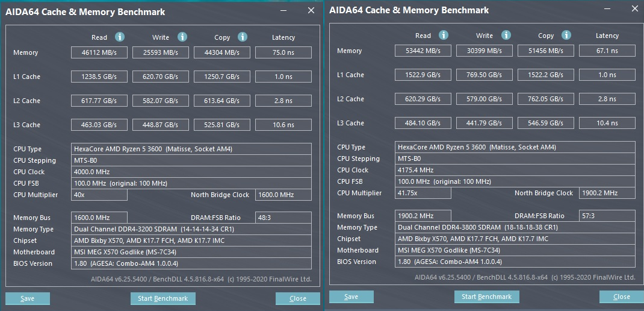Select Memory copy value 44304 MB/s

[222, 52]
